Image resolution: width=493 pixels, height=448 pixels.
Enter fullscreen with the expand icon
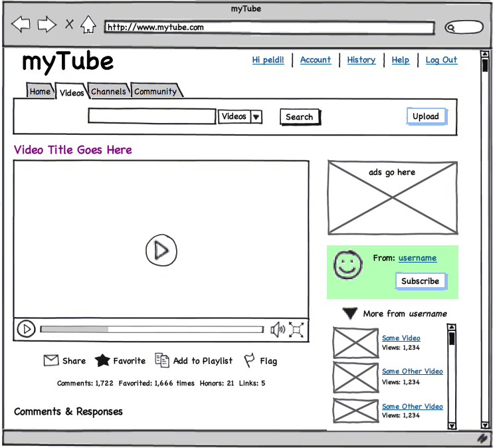pos(296,330)
